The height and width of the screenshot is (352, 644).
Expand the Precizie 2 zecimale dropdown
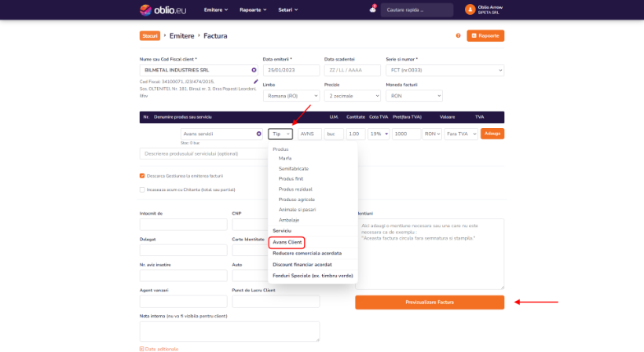point(350,95)
